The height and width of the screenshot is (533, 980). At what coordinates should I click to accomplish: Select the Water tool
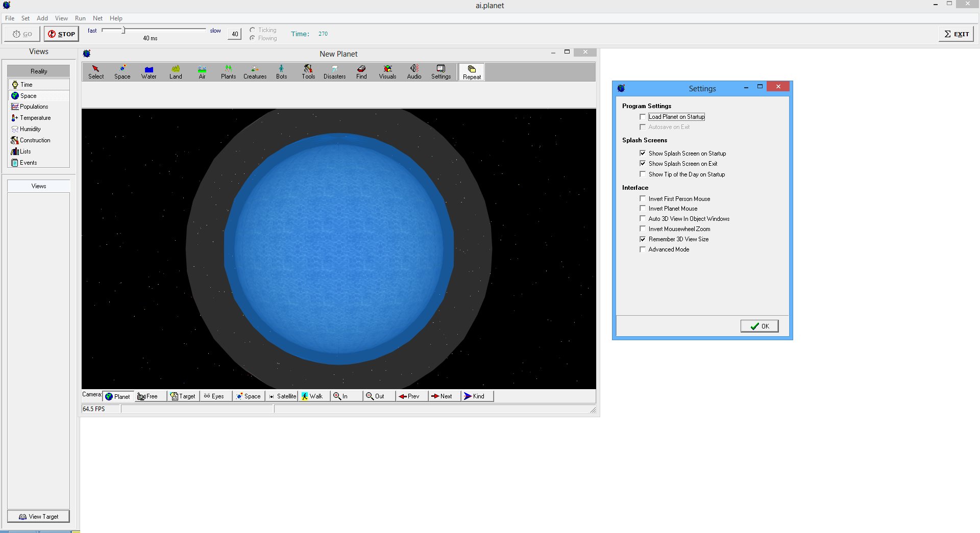pos(149,72)
